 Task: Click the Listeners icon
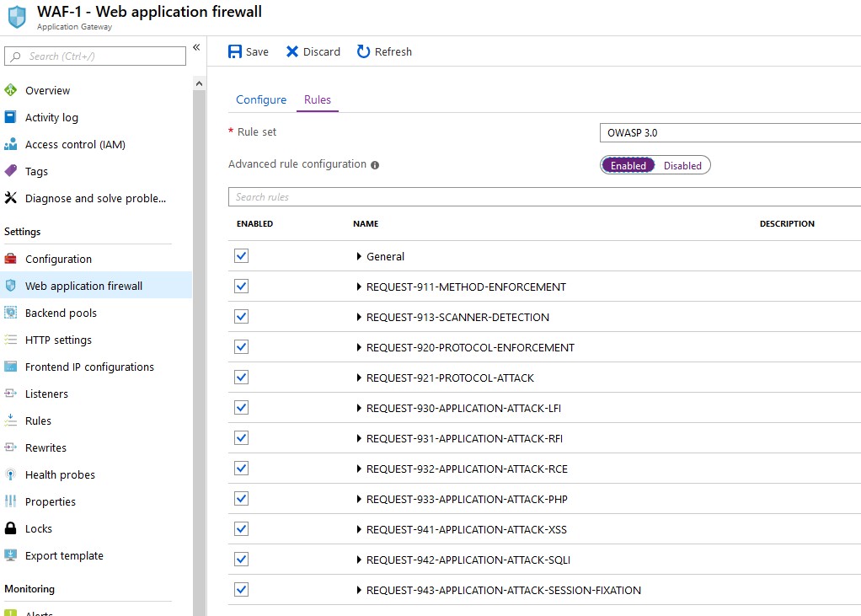[10, 393]
